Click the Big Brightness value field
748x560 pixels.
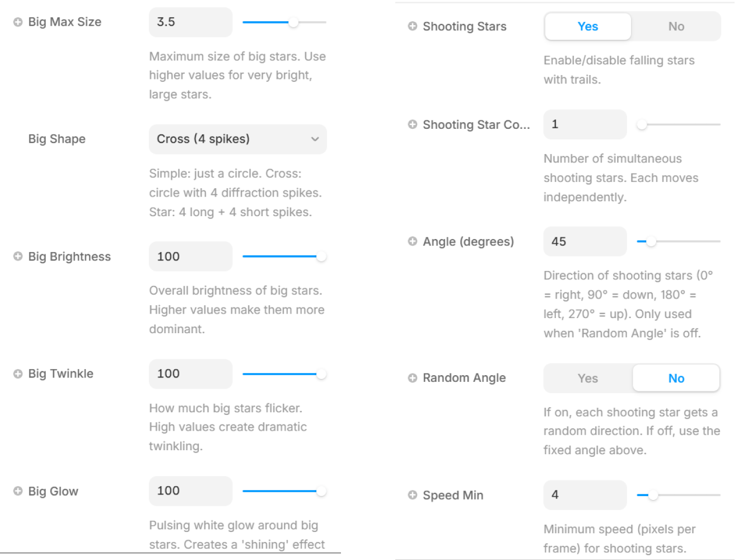190,256
